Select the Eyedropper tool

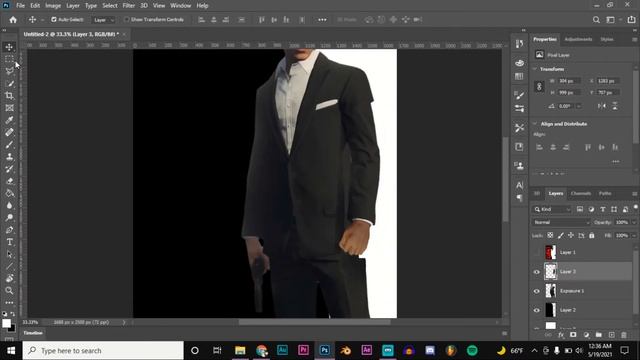pyautogui.click(x=9, y=120)
